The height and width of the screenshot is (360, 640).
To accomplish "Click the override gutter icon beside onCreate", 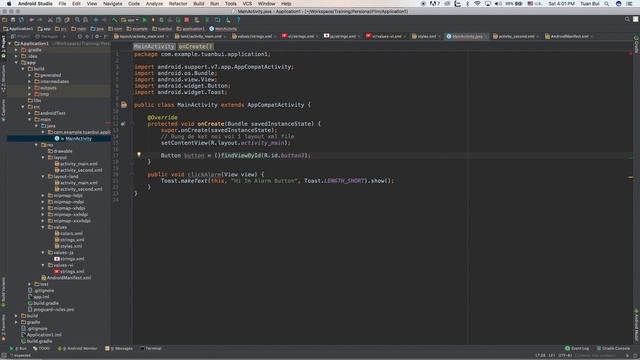I will point(123,124).
